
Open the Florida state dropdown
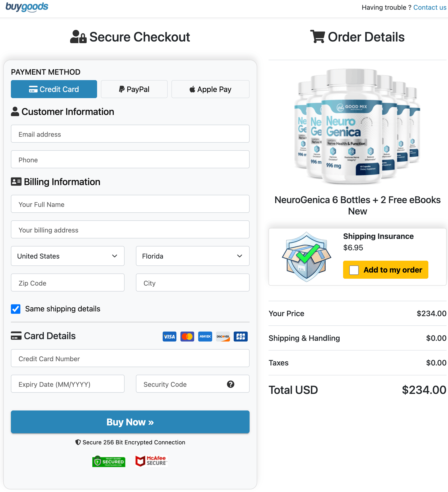click(193, 256)
